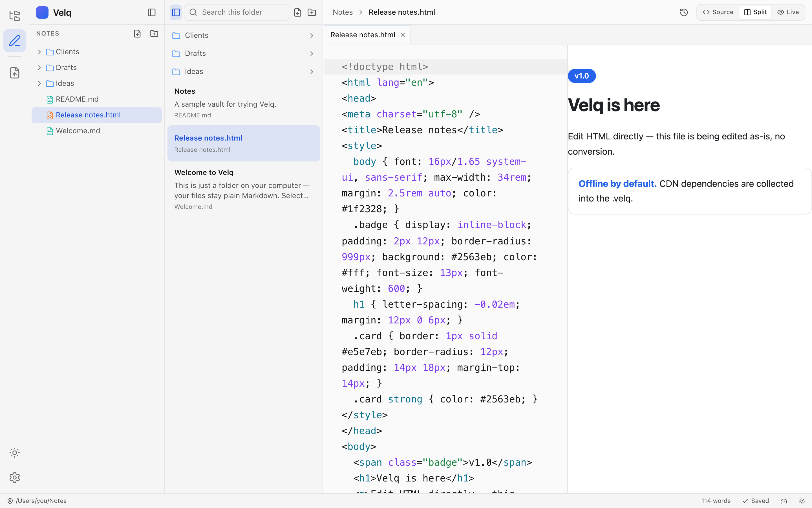This screenshot has height=508, width=812.
Task: Toggle the note list panel button
Action: click(176, 12)
